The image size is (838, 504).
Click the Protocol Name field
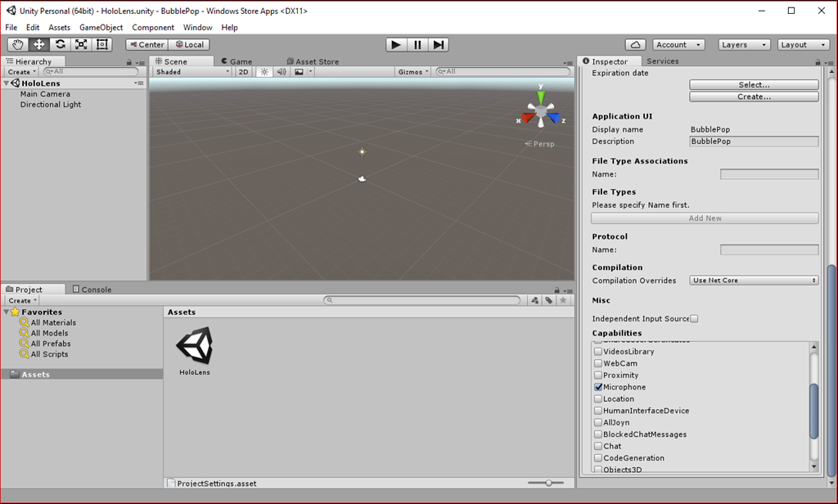769,250
